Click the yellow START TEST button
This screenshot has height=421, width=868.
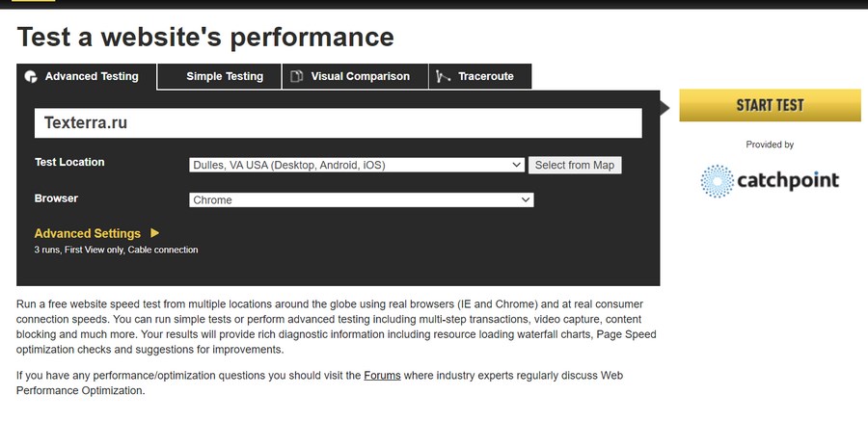click(x=770, y=105)
